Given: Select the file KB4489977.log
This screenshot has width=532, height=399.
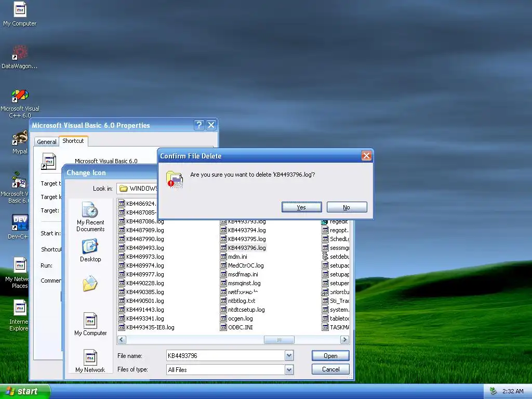Looking at the screenshot, I should tap(141, 274).
